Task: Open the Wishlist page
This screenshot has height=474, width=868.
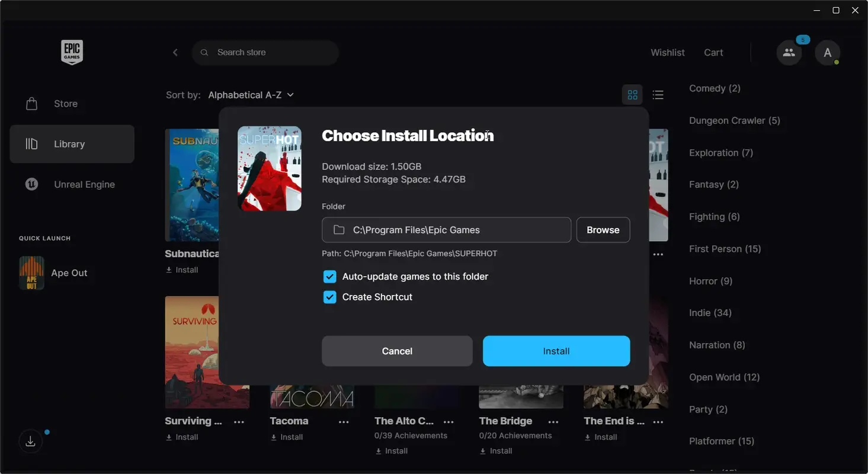Action: coord(667,52)
